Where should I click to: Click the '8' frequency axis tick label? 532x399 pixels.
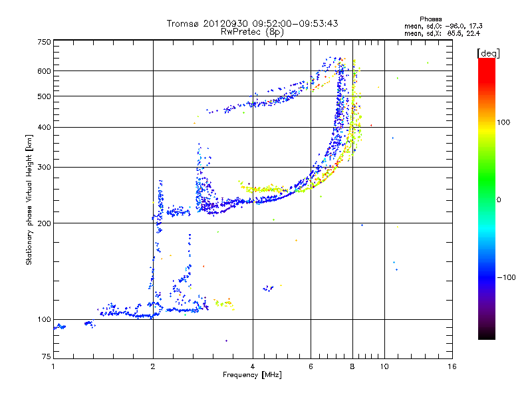pos(352,366)
